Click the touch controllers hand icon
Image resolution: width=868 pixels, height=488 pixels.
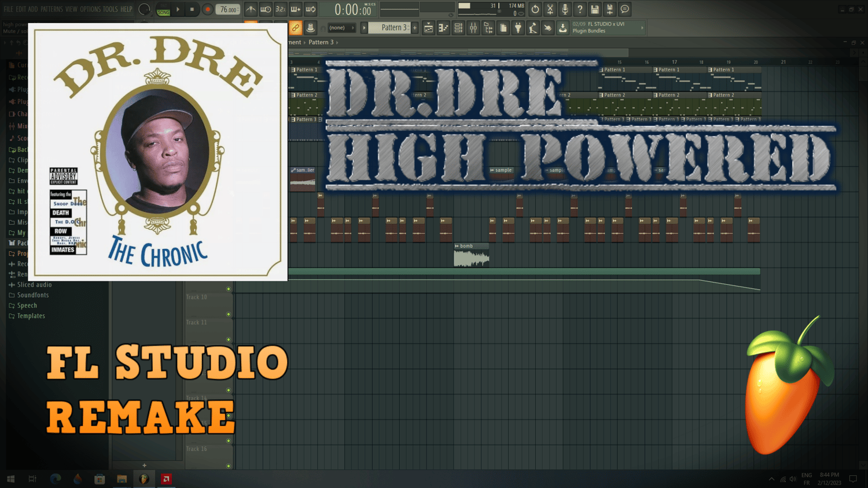tap(547, 28)
